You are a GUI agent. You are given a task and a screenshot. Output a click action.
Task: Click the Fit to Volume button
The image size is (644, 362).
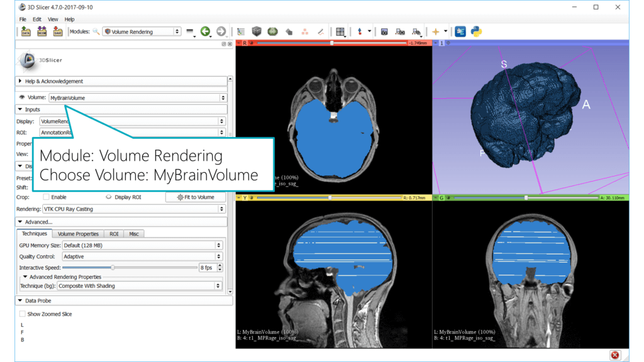click(197, 197)
